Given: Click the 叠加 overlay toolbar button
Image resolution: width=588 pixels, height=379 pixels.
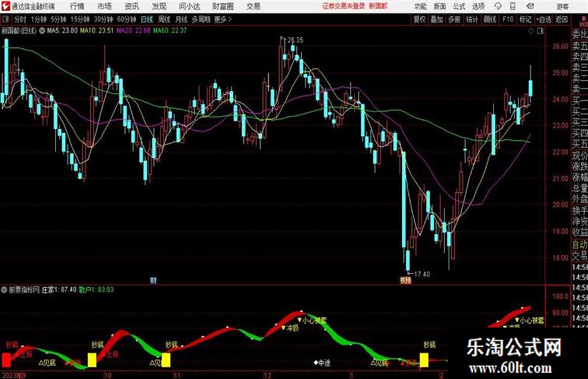Looking at the screenshot, I should (x=437, y=19).
